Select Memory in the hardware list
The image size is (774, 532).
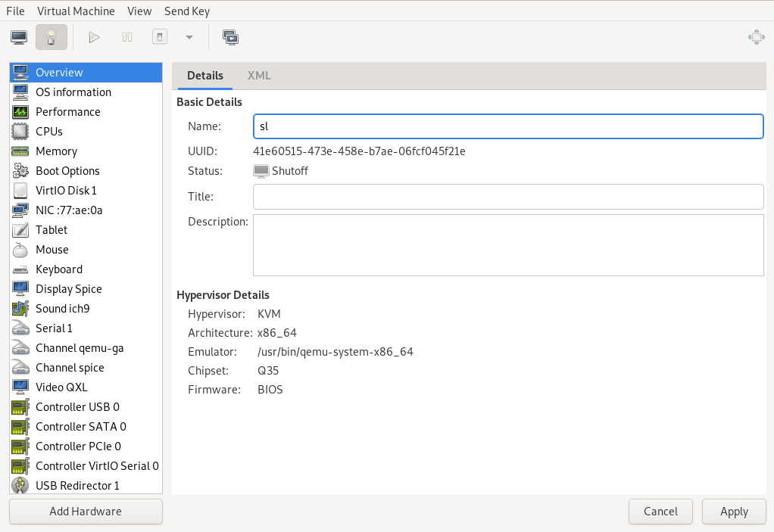[56, 151]
